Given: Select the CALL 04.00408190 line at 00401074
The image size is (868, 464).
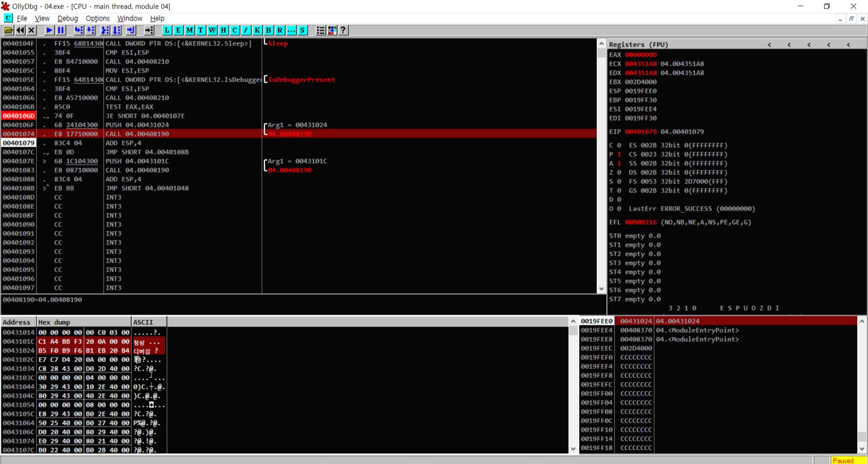Looking at the screenshot, I should (x=298, y=134).
